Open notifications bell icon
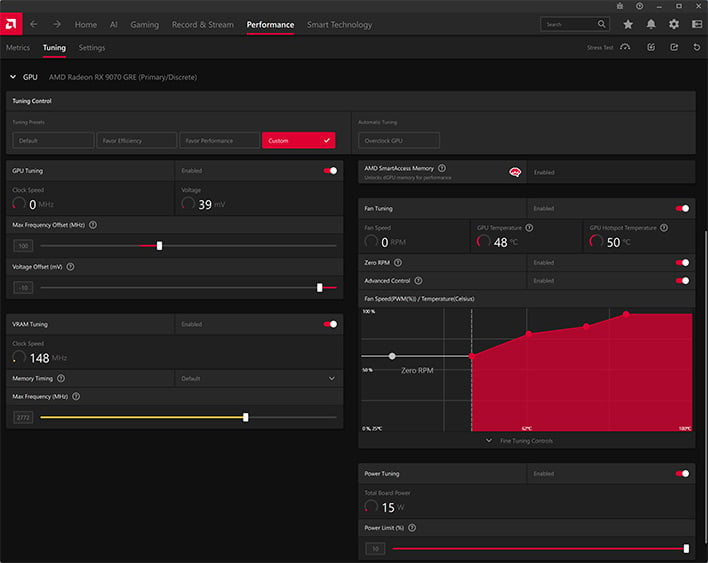Screen dimensions: 708x563 (651, 24)
